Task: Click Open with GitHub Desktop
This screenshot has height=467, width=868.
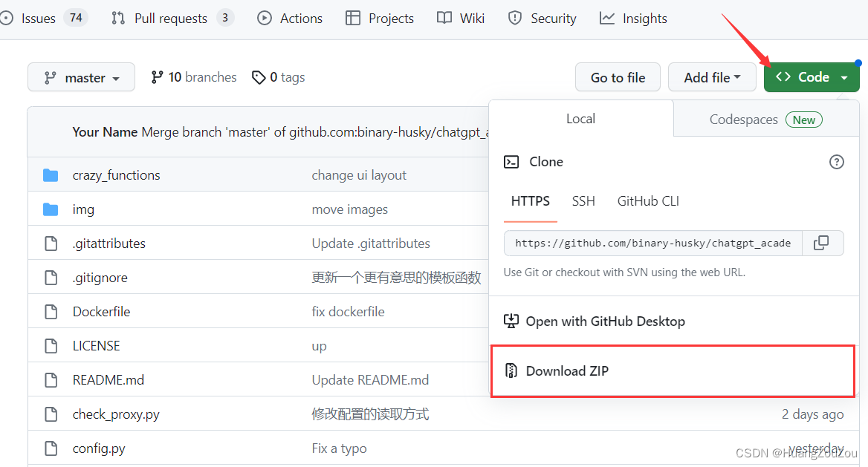Action: pyautogui.click(x=605, y=321)
